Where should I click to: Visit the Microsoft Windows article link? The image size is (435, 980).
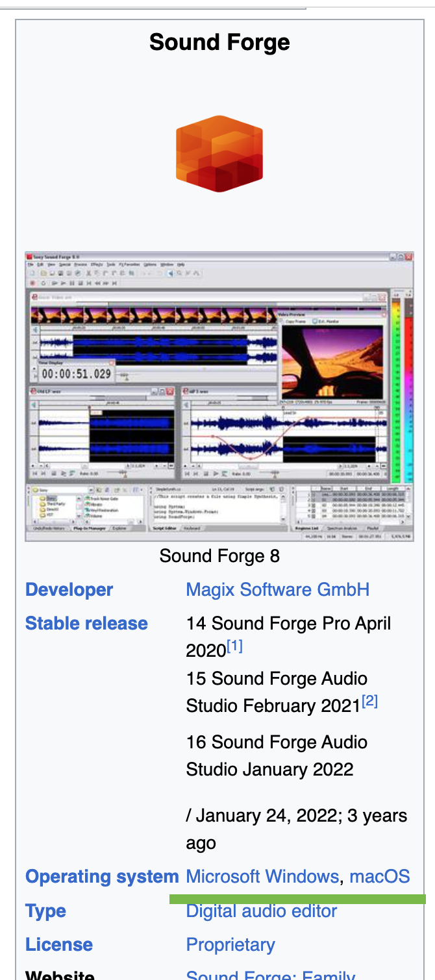(x=262, y=877)
